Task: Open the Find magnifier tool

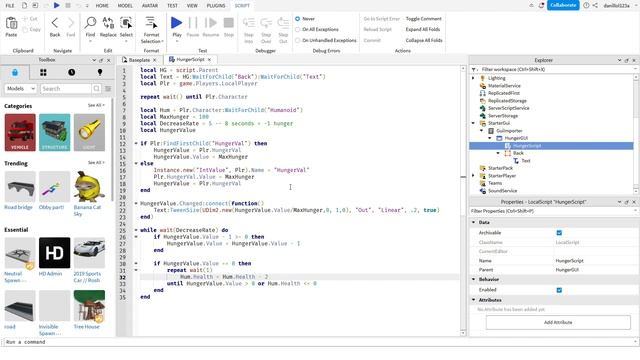Action: tap(90, 23)
